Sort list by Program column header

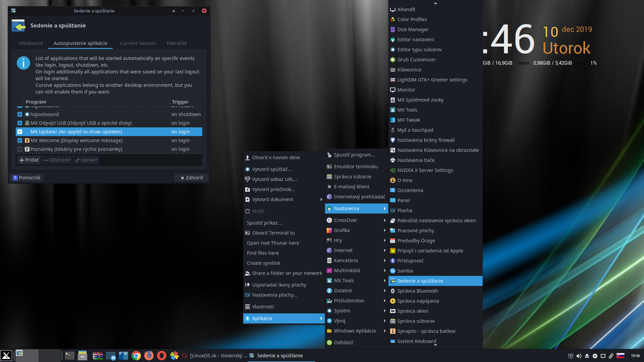[x=97, y=102]
